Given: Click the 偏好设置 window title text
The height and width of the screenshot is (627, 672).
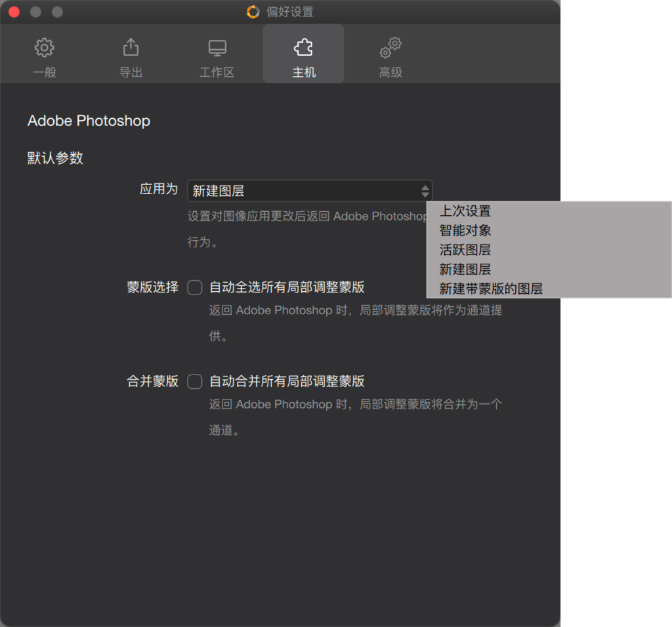Looking at the screenshot, I should [290, 12].
